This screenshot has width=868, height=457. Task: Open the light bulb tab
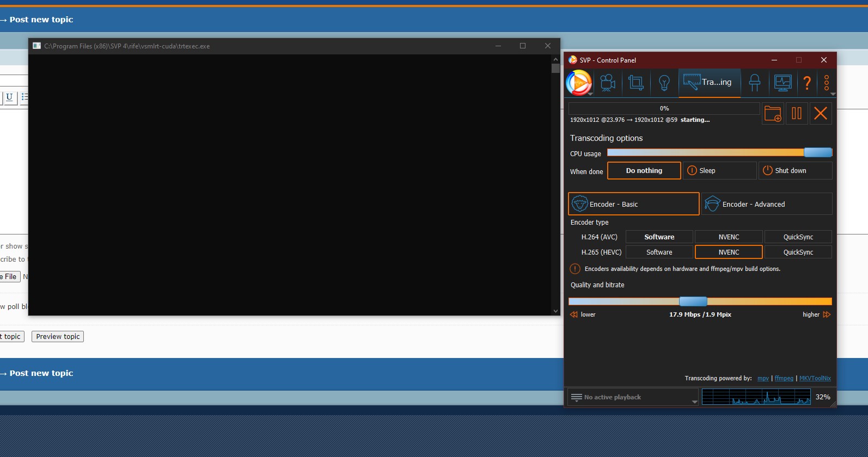click(664, 83)
